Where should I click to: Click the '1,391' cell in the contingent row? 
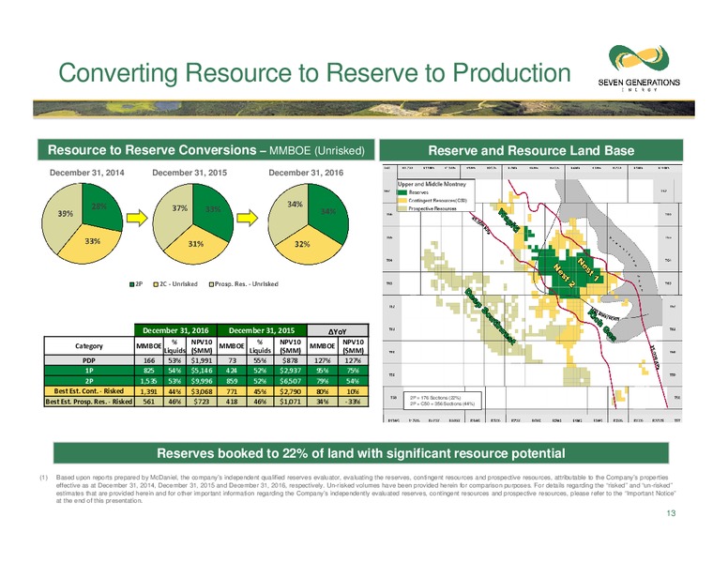[148, 391]
